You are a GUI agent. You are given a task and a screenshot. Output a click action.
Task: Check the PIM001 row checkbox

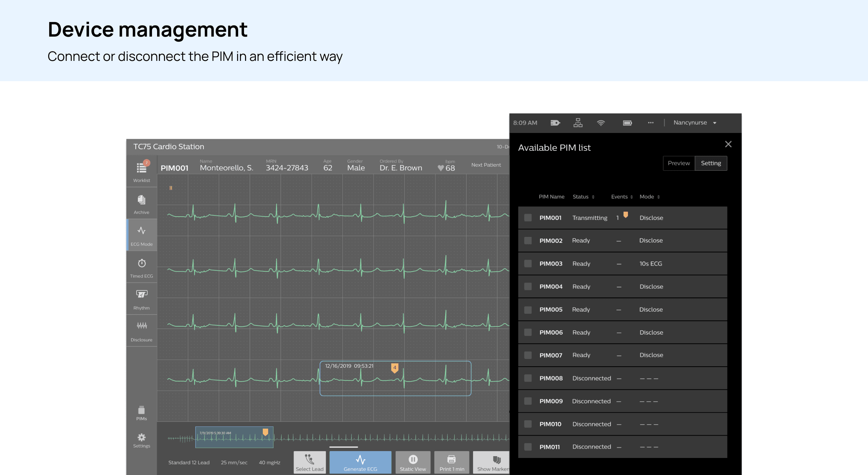click(528, 217)
